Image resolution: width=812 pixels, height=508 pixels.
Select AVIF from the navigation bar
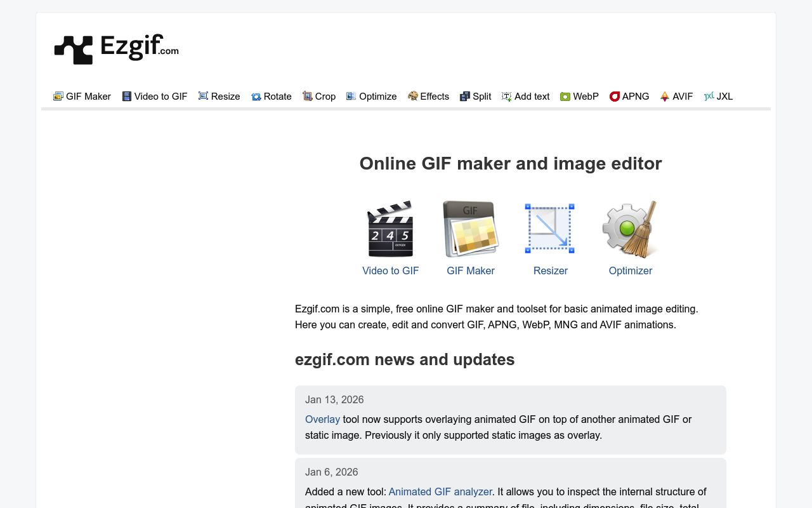[676, 97]
